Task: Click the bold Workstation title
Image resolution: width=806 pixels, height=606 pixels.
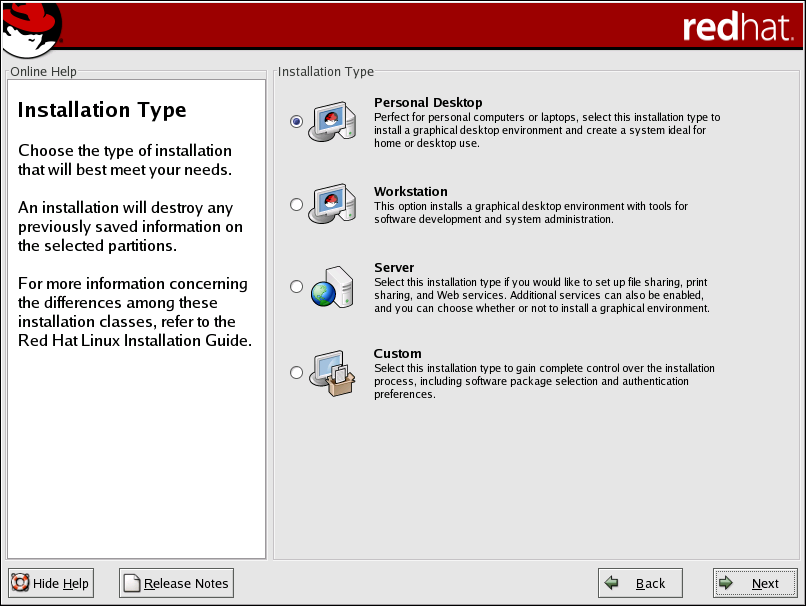Action: point(410,192)
